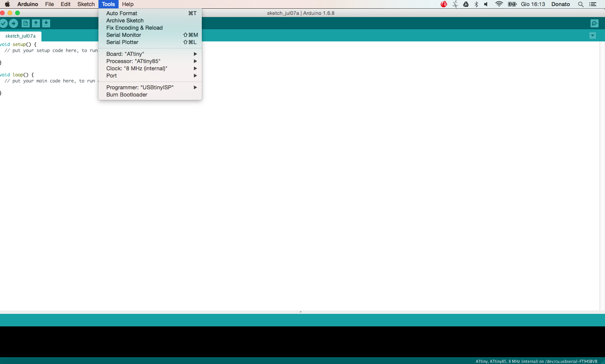Open the Arduino application menu
The width and height of the screenshot is (605, 364).
[x=28, y=4]
